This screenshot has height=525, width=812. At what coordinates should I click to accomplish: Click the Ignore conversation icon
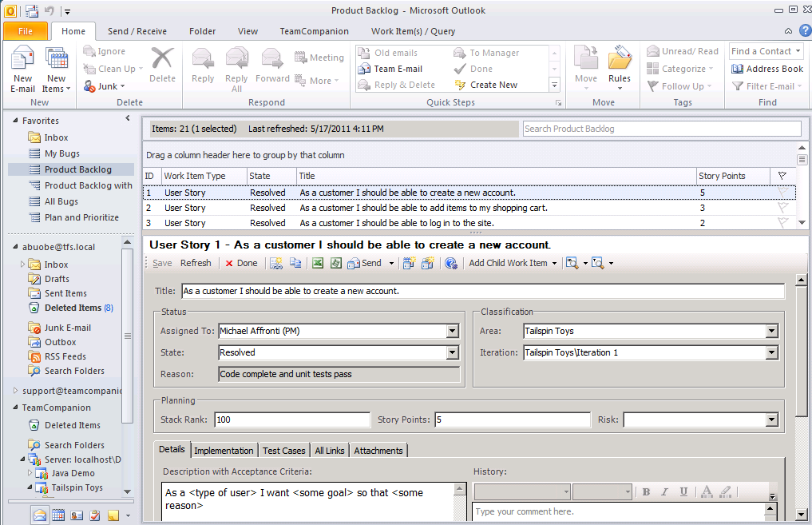point(89,51)
